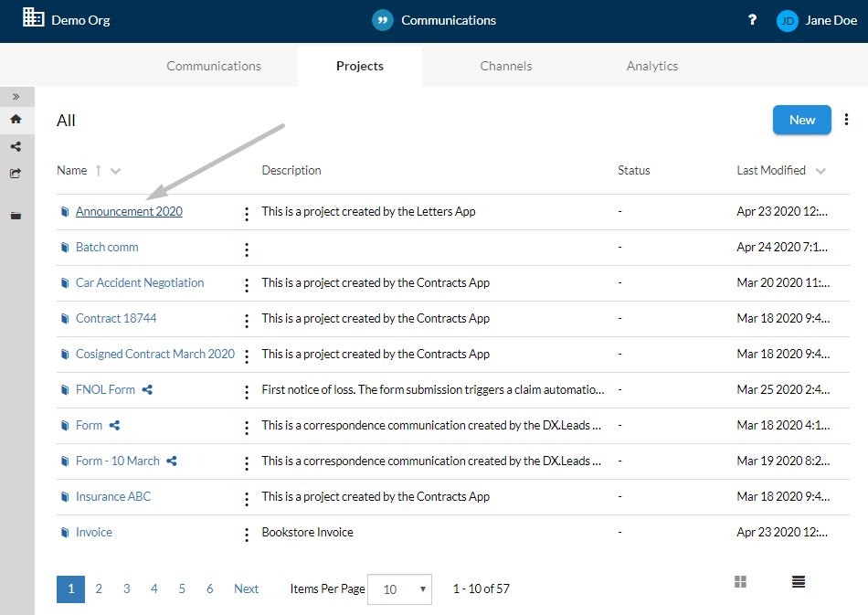Viewport: 868px width, 615px height.
Task: Go to home icon in sidebar
Action: tap(16, 119)
